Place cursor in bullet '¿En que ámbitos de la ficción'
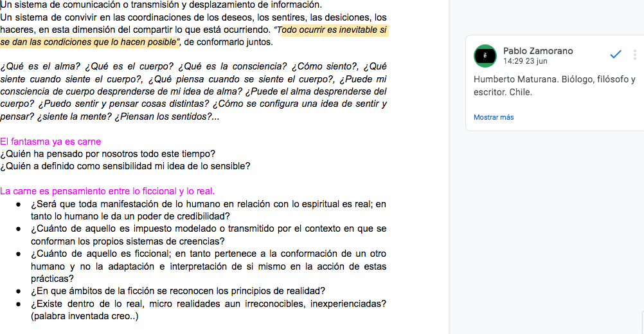 (x=178, y=290)
